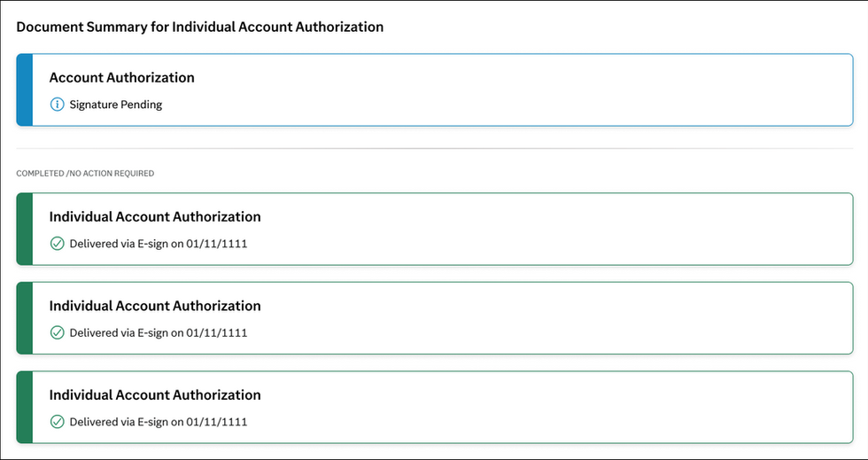Click the Document Summary page heading
Image resolution: width=868 pixels, height=460 pixels.
point(199,27)
